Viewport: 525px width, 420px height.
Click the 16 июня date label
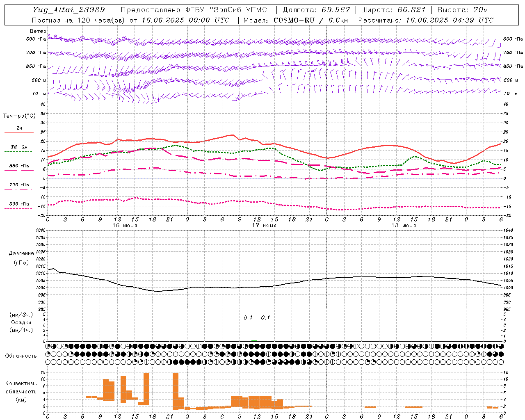[x=125, y=226]
